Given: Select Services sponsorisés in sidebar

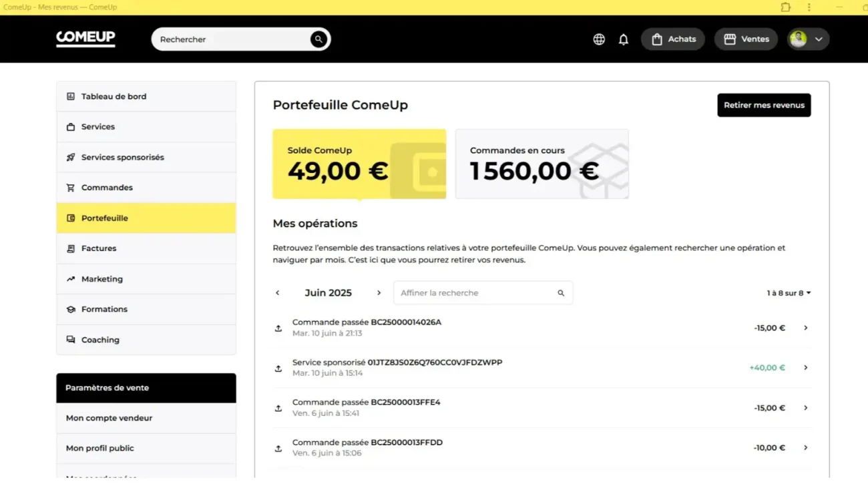Looking at the screenshot, I should [x=122, y=158].
